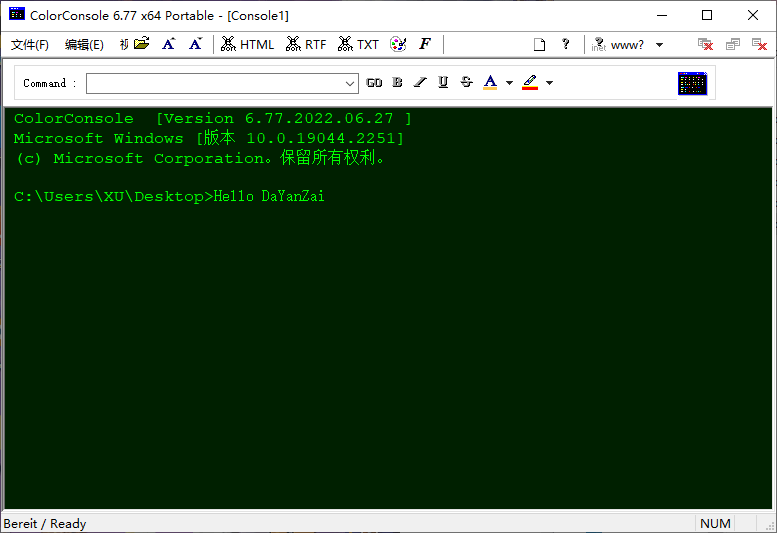This screenshot has height=533, width=777.
Task: Apply the red highlight marker color
Action: [x=530, y=82]
